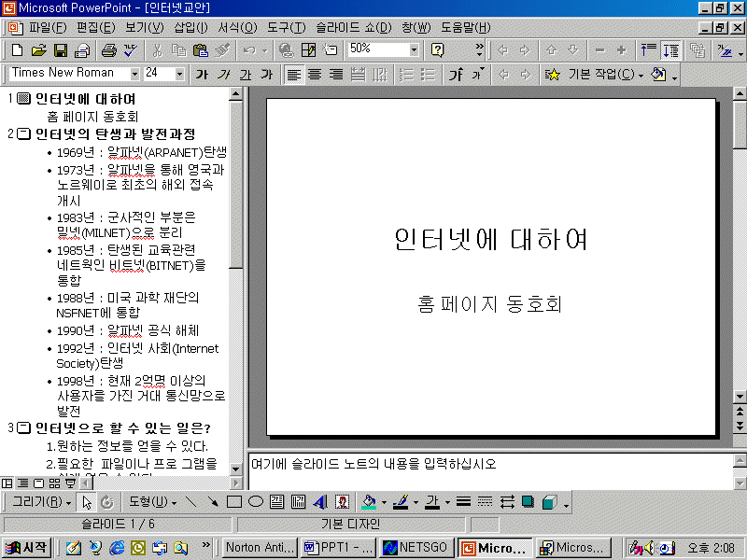Screen dimensions: 747x560
Task: Switch to NETSGO in the taskbar
Action: (x=416, y=548)
